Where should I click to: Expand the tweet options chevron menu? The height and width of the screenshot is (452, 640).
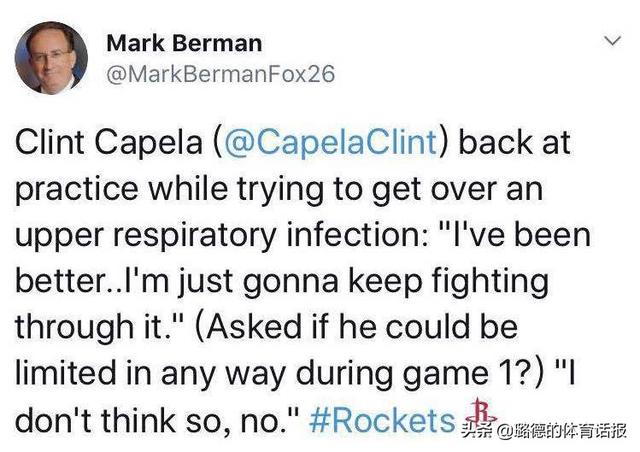(613, 41)
